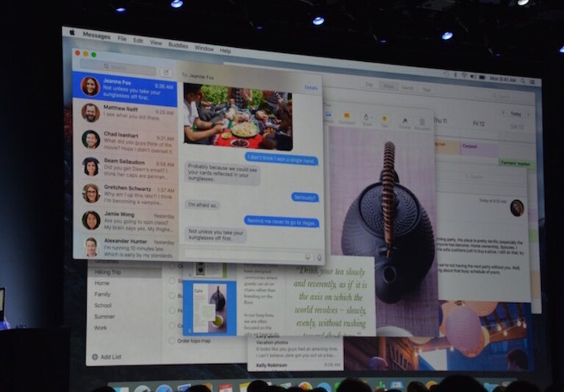Open Kelly Robinson's email message
The width and height of the screenshot is (564, 392).
(295, 366)
